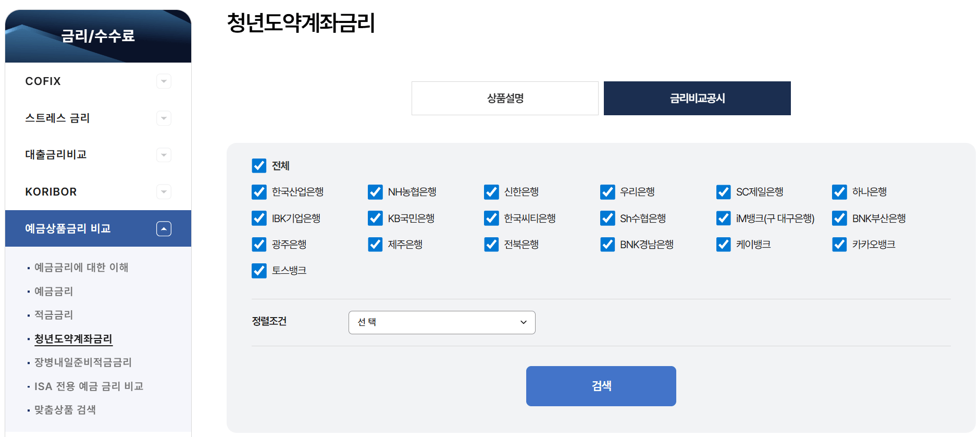The width and height of the screenshot is (980, 437).
Task: Uncheck the 카카오뱅크 checkbox
Action: (839, 244)
